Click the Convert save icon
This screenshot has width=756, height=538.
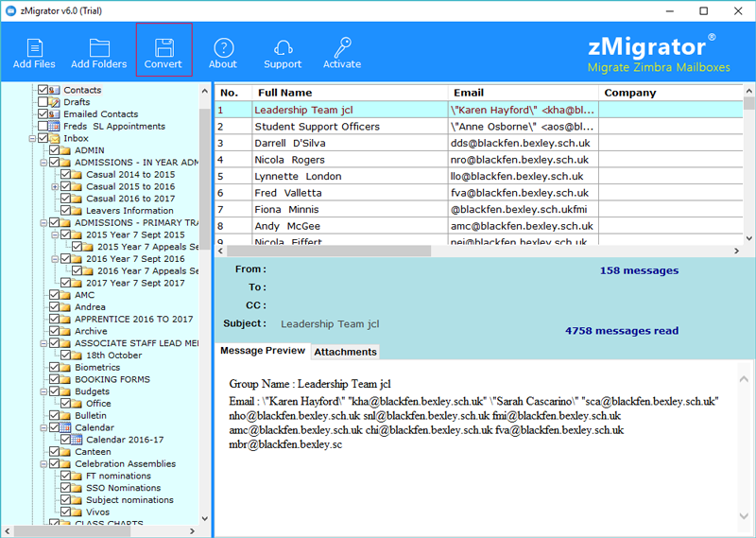pos(163,48)
